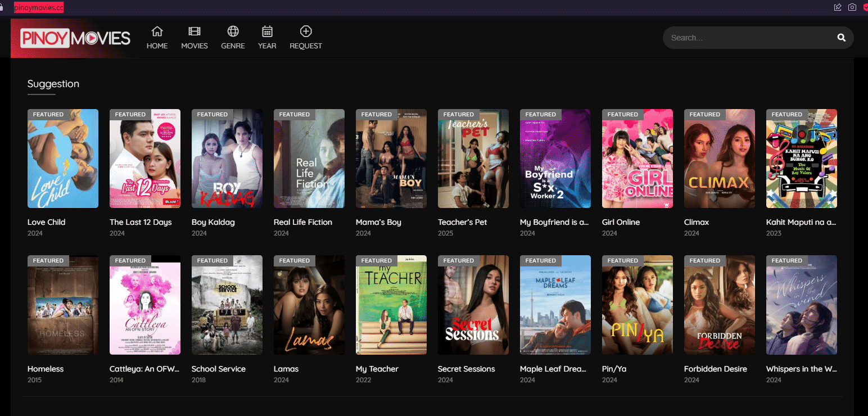
Task: Open the Cattleya poster
Action: coord(145,305)
